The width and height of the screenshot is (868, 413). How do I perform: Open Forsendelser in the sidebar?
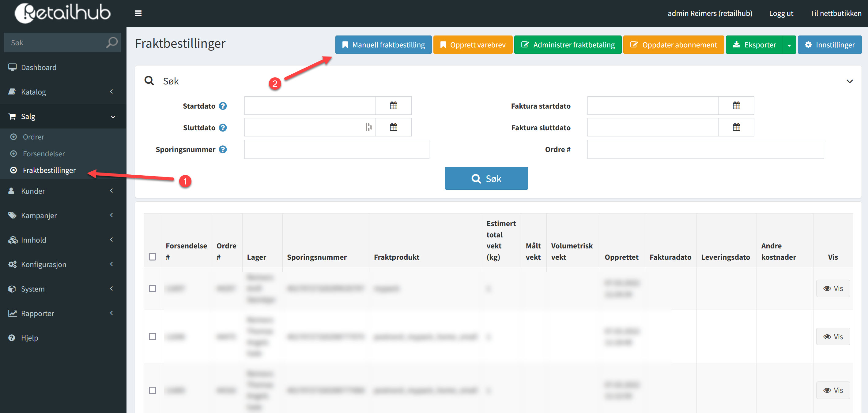pyautogui.click(x=44, y=154)
